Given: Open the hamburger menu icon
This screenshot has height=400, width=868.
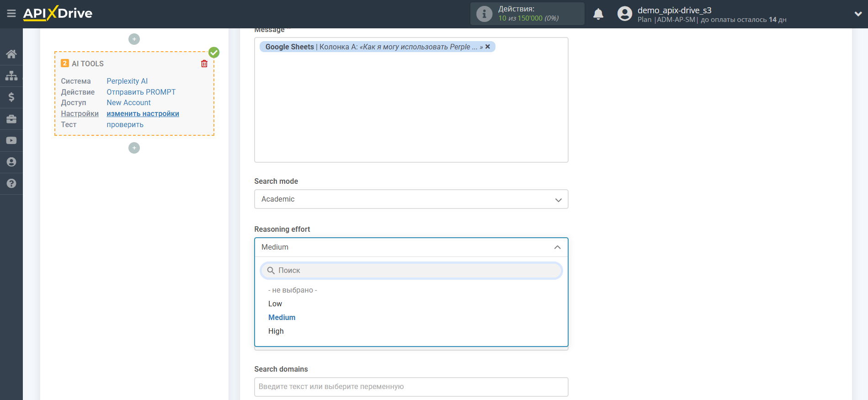Looking at the screenshot, I should click(11, 14).
